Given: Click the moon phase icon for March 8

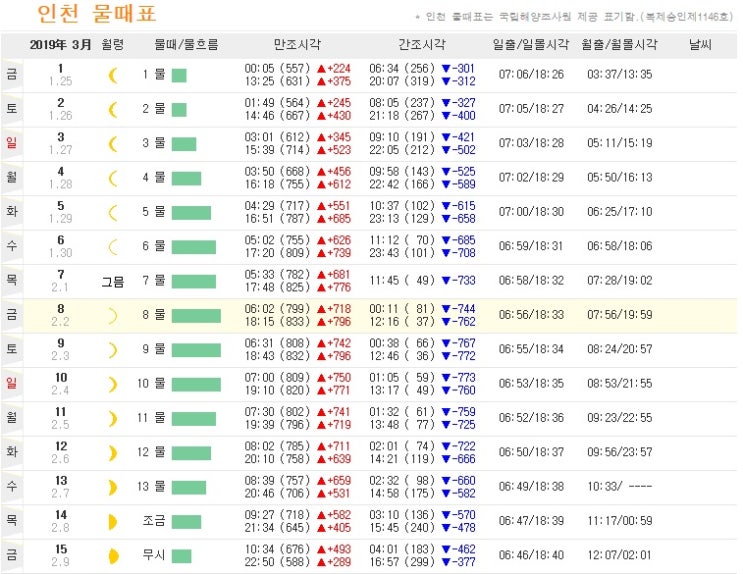Looking at the screenshot, I should click(x=113, y=316).
